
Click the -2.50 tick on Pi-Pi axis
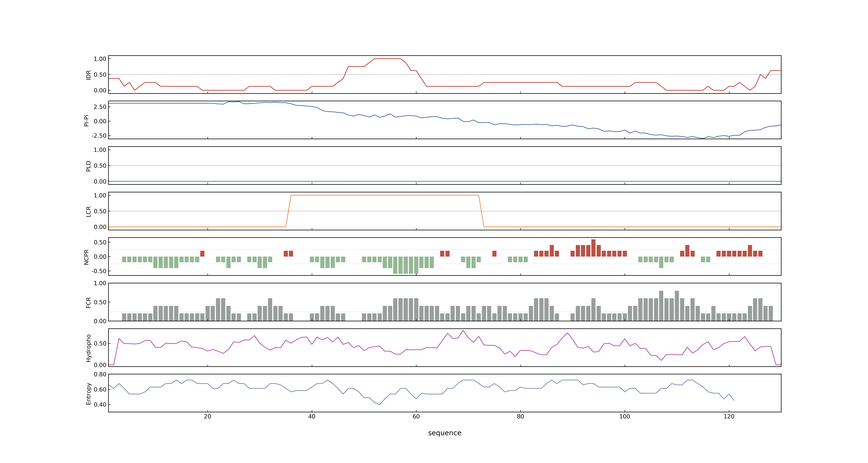point(99,136)
